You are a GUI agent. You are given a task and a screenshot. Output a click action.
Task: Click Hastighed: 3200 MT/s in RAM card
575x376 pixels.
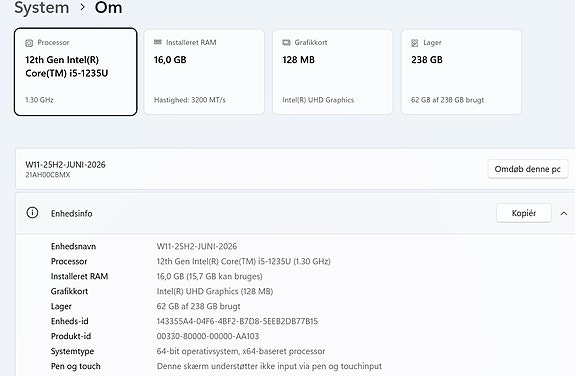pyautogui.click(x=190, y=100)
